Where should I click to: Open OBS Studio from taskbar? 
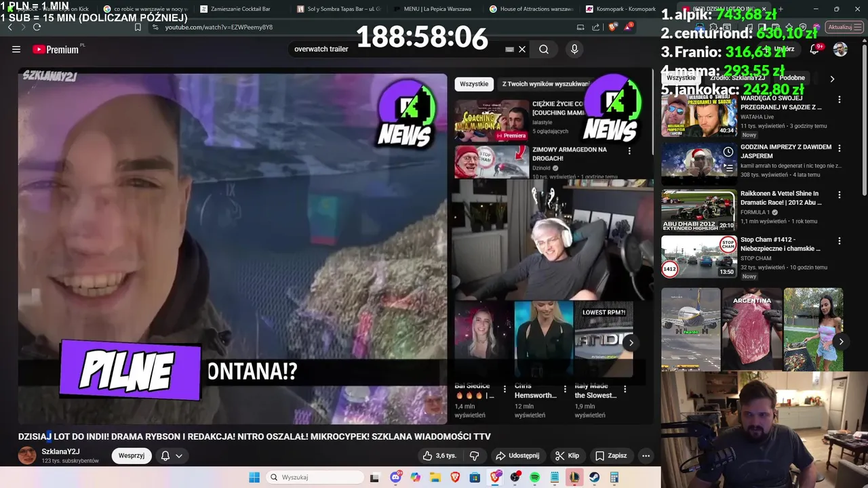[515, 477]
